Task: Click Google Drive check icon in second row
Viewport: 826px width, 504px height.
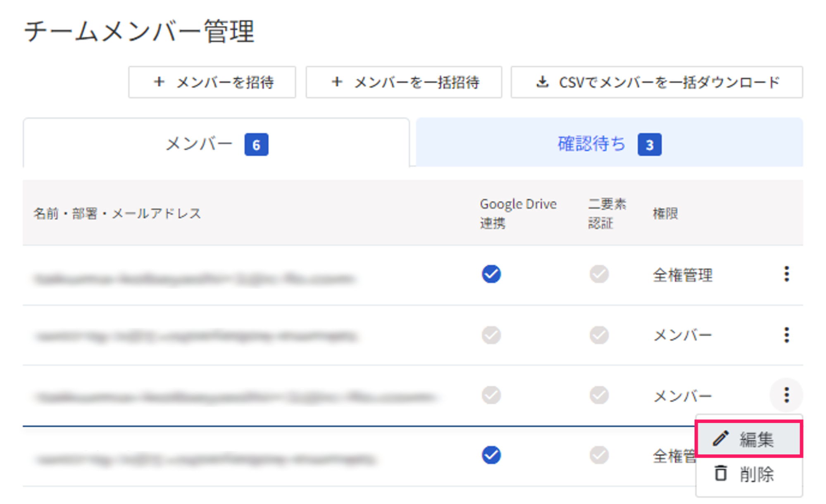Action: (x=491, y=335)
